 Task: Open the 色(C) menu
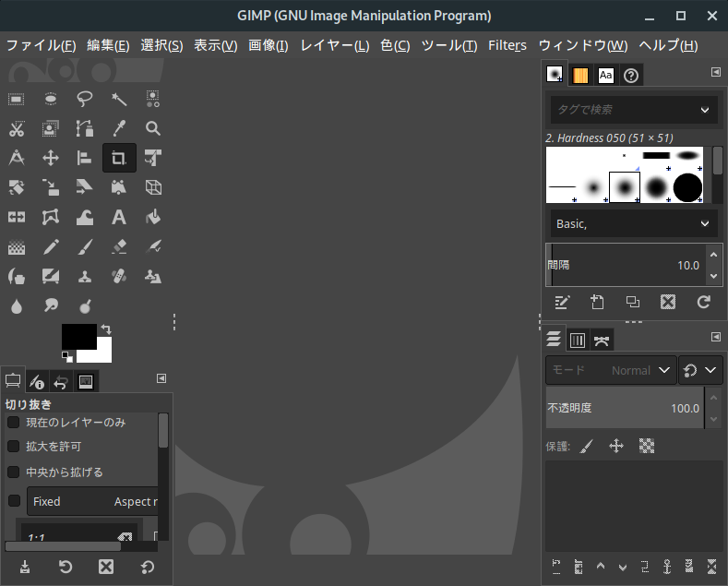395,45
